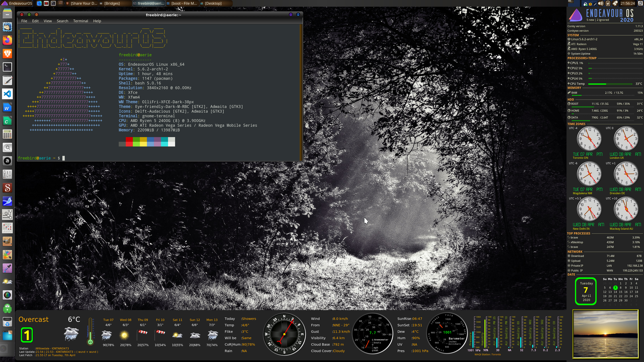Click 'Toronto ON' clock label

click(580, 158)
